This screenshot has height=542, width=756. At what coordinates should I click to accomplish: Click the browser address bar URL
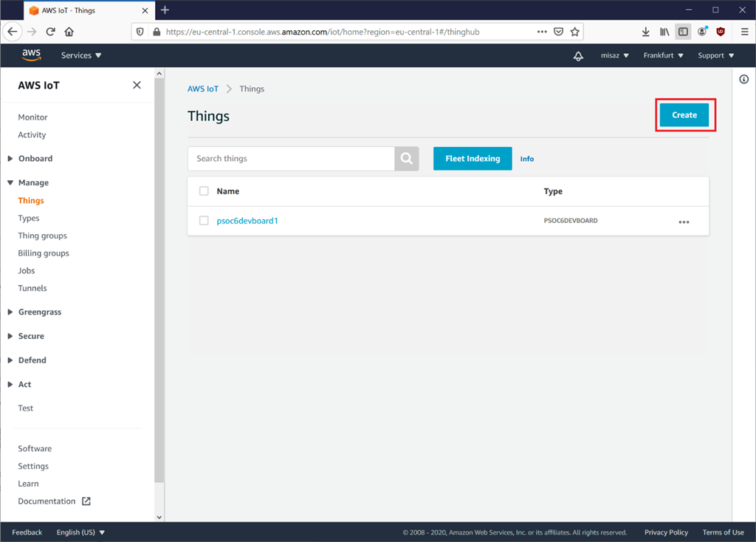tap(323, 32)
